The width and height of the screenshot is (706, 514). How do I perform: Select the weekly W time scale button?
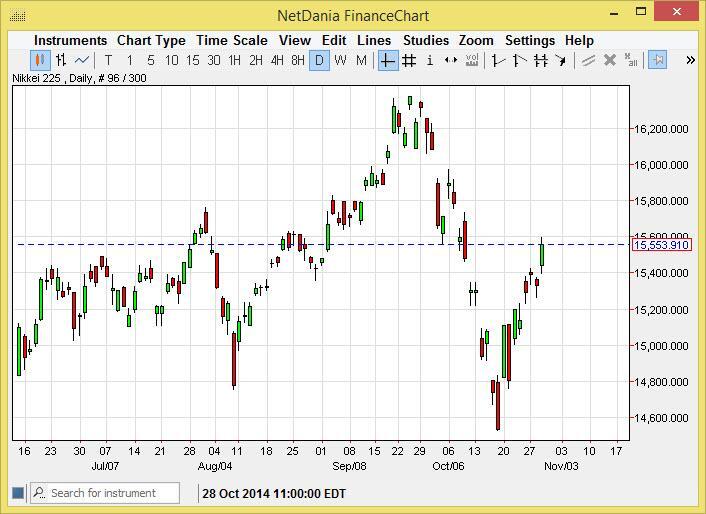340,60
